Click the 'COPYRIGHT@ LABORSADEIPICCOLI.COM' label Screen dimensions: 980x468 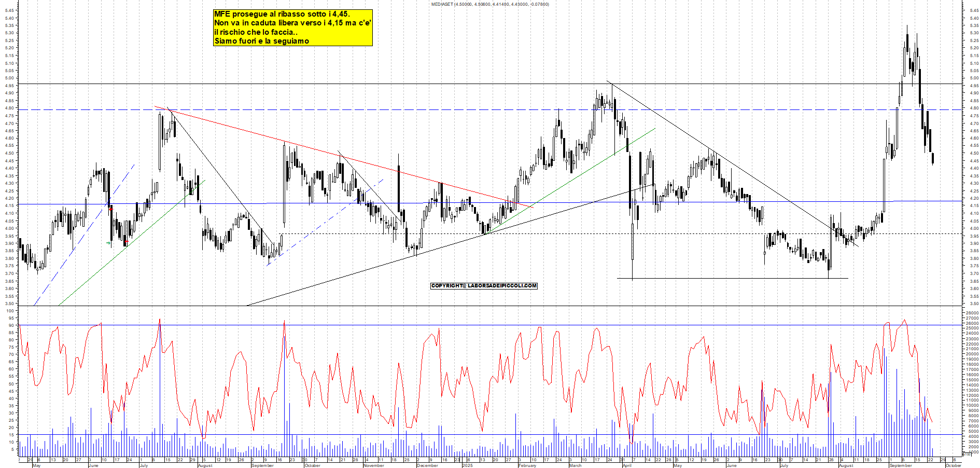484,286
